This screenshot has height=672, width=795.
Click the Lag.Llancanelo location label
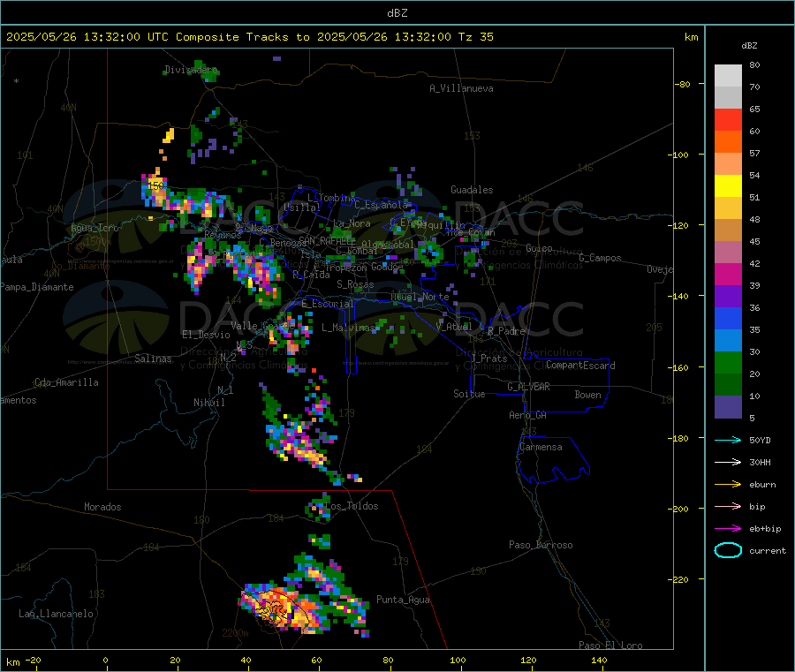[56, 615]
